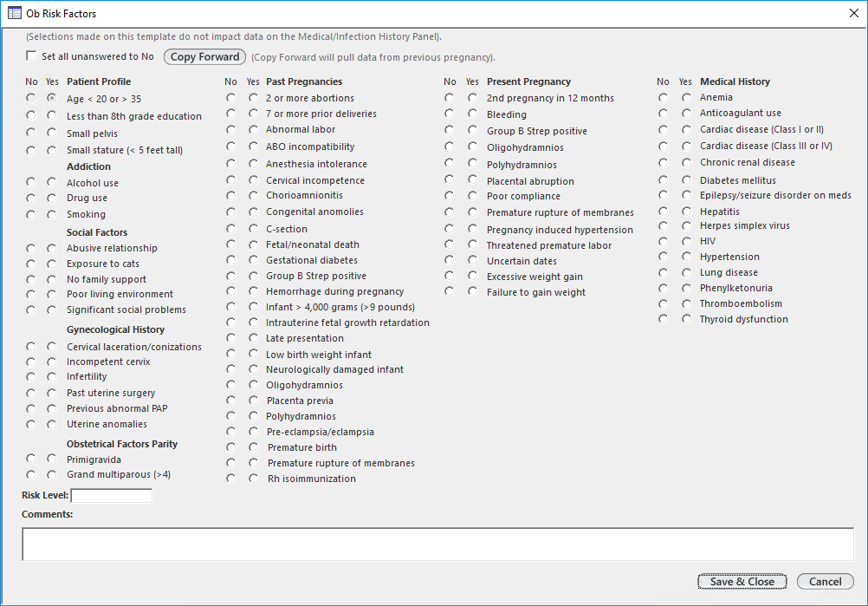Screen dimensions: 868x606
Task: Select Yes for Infertility
Action: pos(51,376)
